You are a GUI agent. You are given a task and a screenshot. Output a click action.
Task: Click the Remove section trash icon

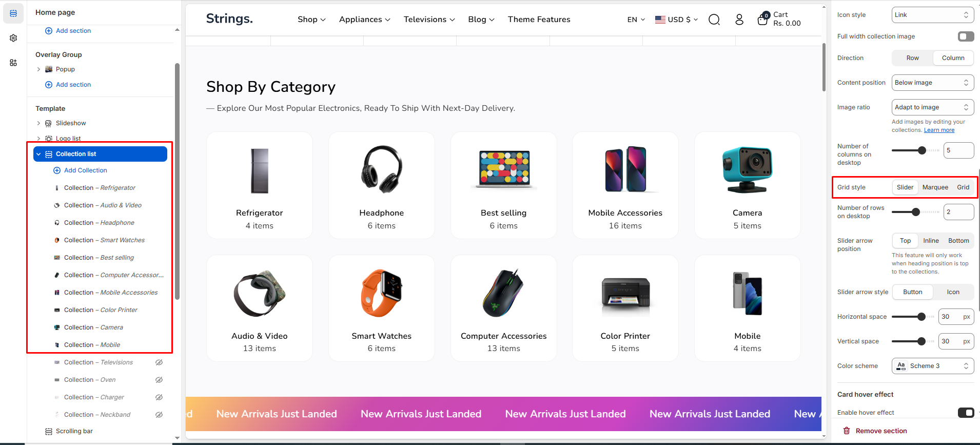(x=847, y=431)
